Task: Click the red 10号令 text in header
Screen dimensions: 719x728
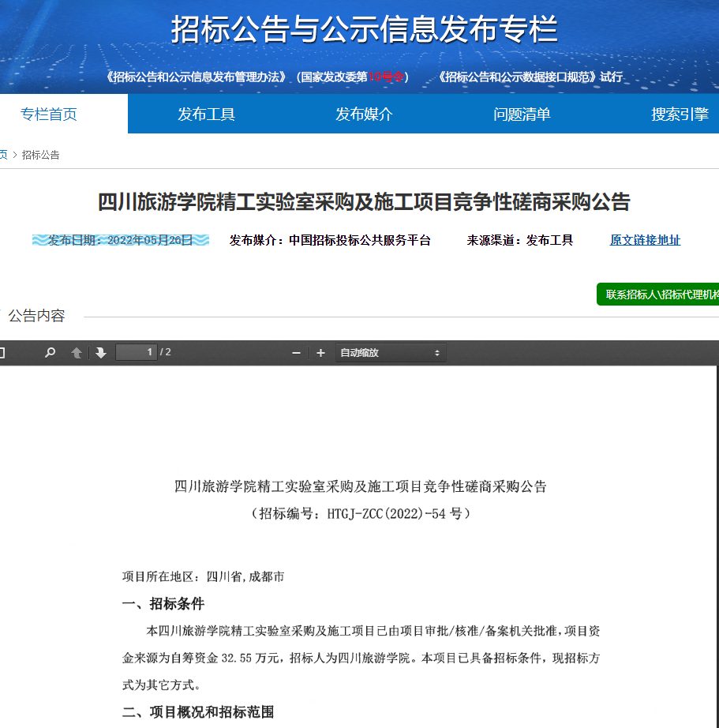Action: click(x=386, y=77)
